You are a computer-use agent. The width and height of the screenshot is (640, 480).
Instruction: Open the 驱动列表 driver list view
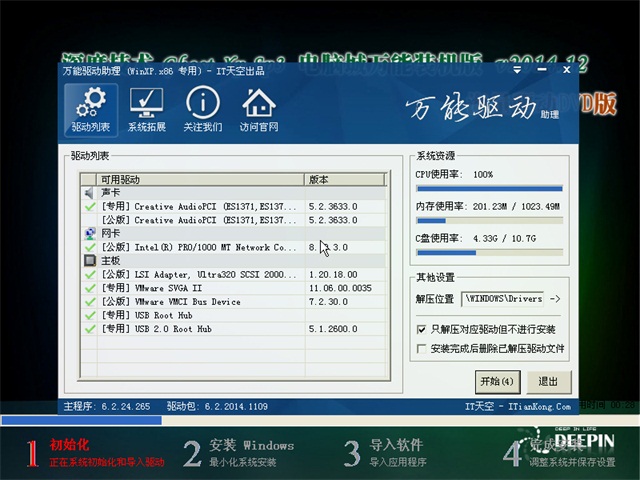pos(91,109)
